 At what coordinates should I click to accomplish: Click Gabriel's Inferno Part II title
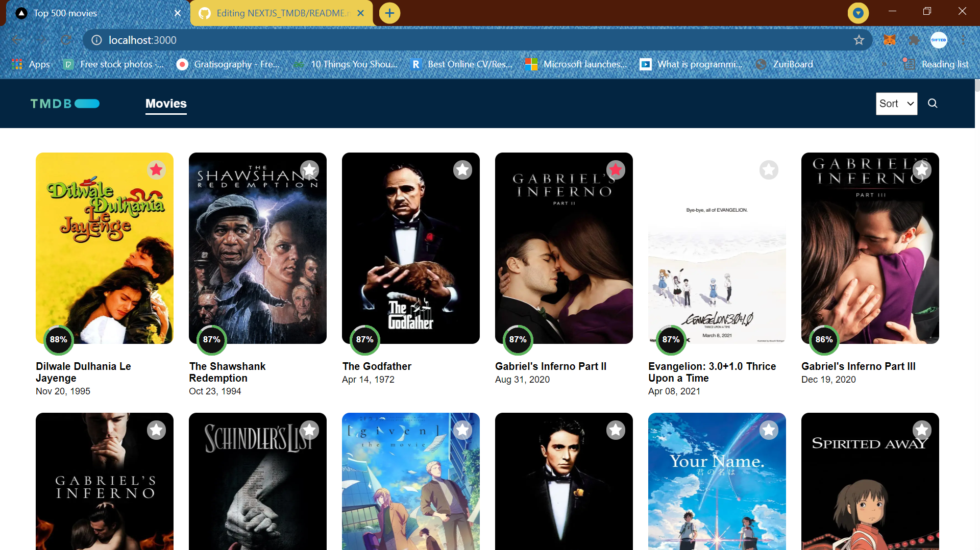551,366
